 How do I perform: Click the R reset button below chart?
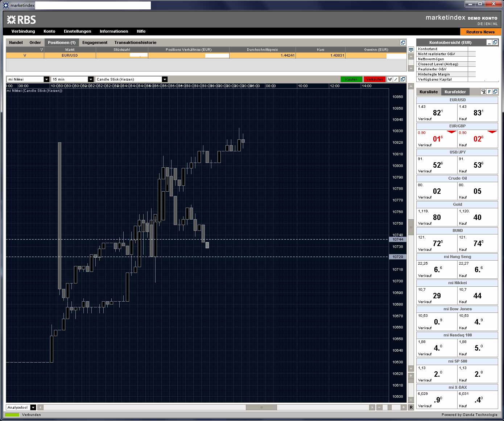[x=411, y=408]
